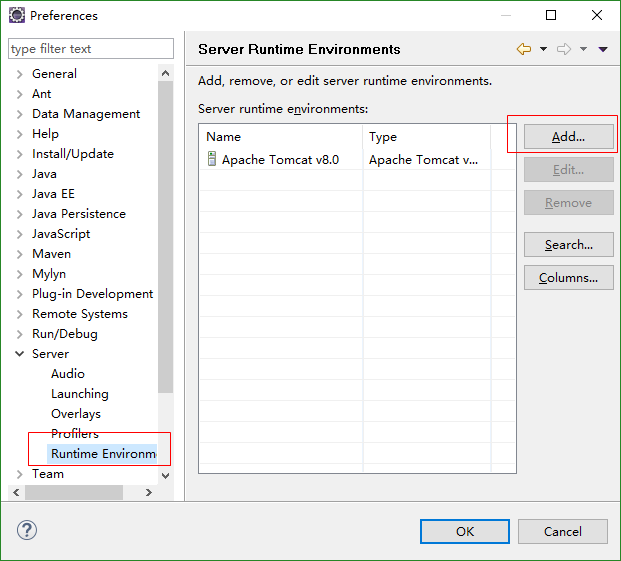Select the Runtime Environments tree item
Viewport: 621px width, 561px height.
(103, 454)
